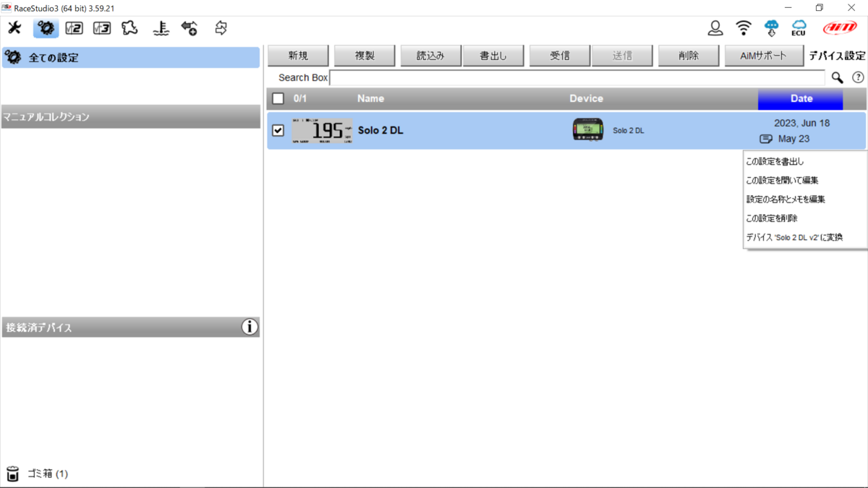Sort by the Device column header
Viewport: 868px width, 488px height.
(x=586, y=98)
